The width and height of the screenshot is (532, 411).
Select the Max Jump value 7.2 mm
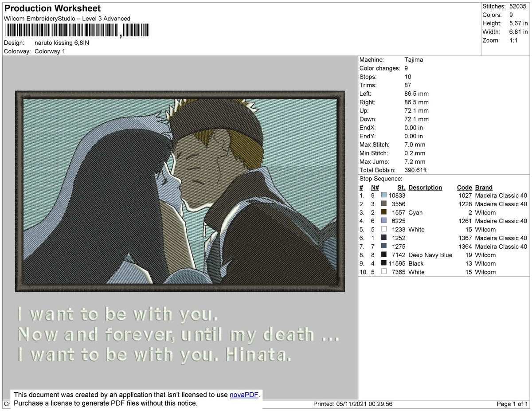pyautogui.click(x=415, y=162)
